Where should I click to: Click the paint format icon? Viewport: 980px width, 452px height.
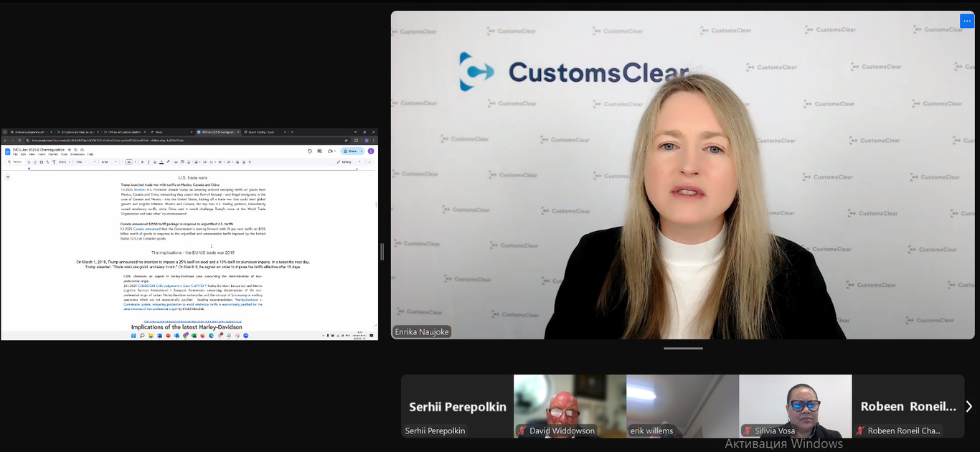(x=54, y=162)
